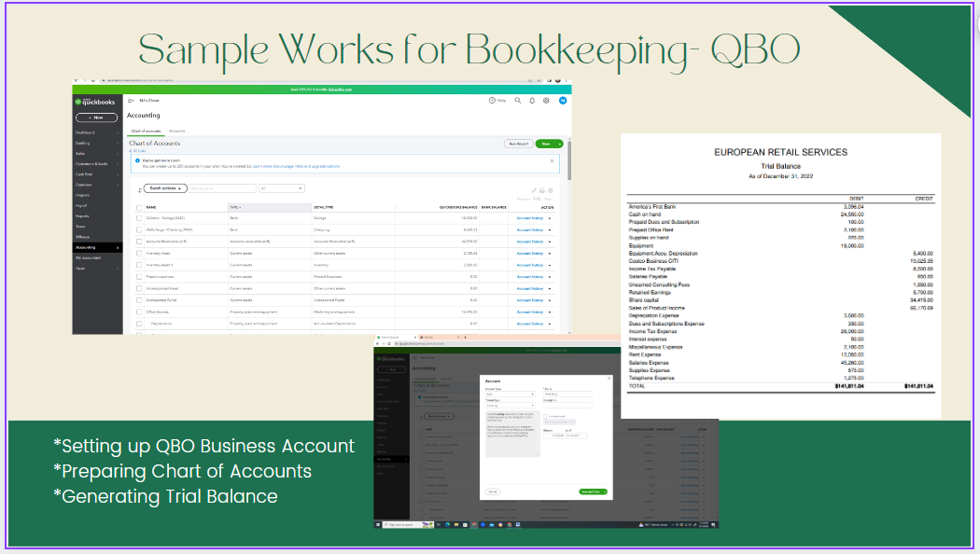Tick checkbox for Undeposited Funds row
The height and width of the screenshot is (554, 980).
click(139, 300)
